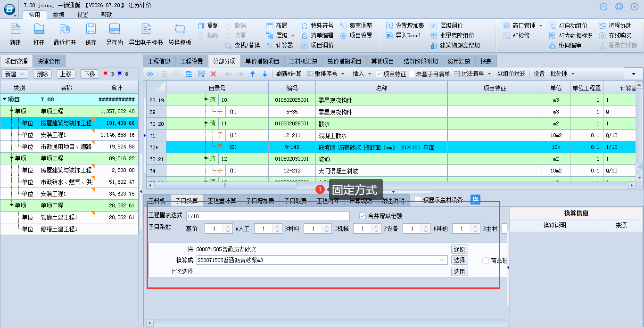Click the 布局 layout tool
The image size is (644, 327).
coord(277,25)
